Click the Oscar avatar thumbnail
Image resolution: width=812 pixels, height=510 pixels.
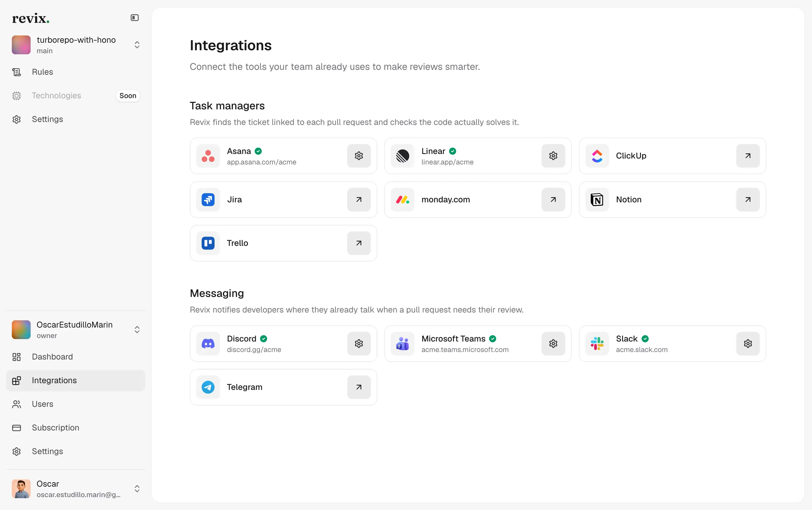21,489
